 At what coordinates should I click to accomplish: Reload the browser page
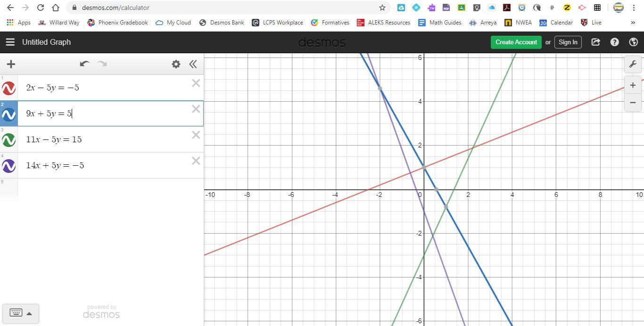41,8
